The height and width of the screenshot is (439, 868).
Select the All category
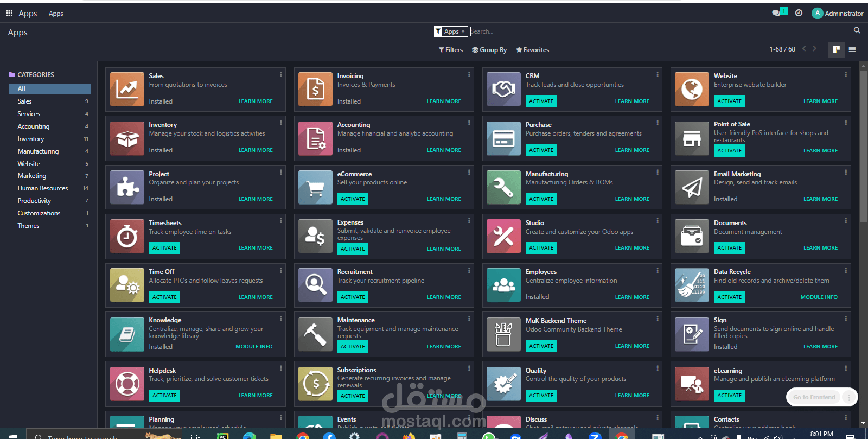coord(50,89)
